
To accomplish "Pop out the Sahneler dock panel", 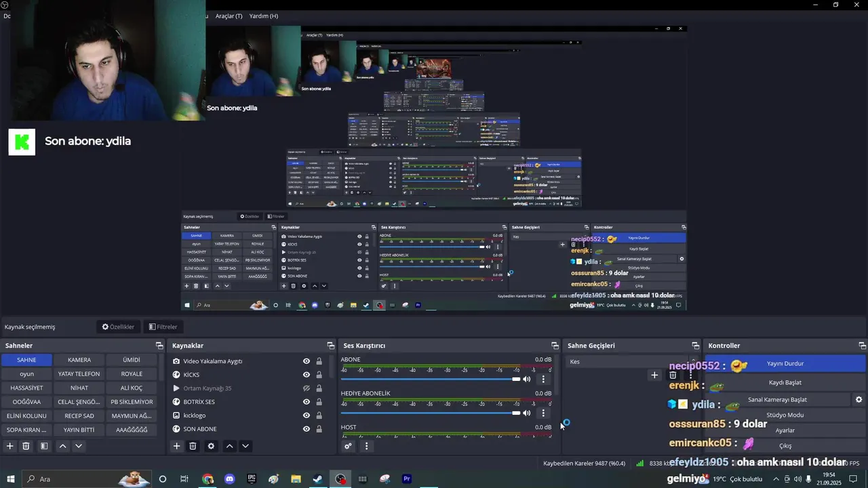I will (x=159, y=346).
